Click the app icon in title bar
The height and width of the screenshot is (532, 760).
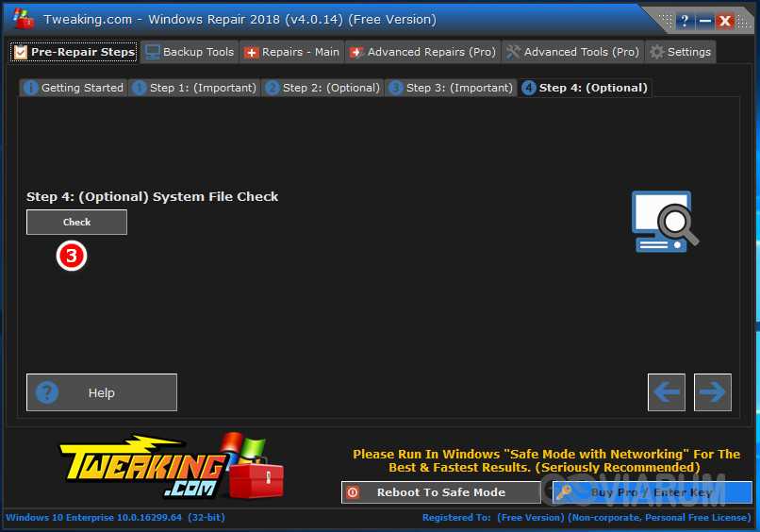coord(24,19)
